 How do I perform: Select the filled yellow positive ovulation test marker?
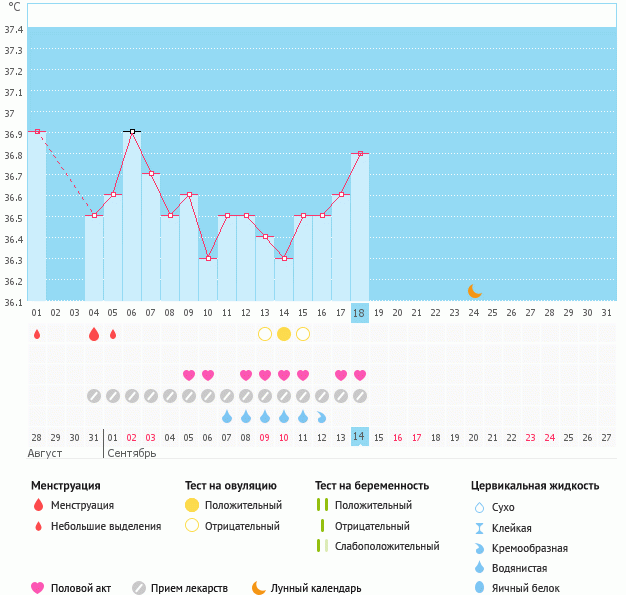tap(284, 334)
